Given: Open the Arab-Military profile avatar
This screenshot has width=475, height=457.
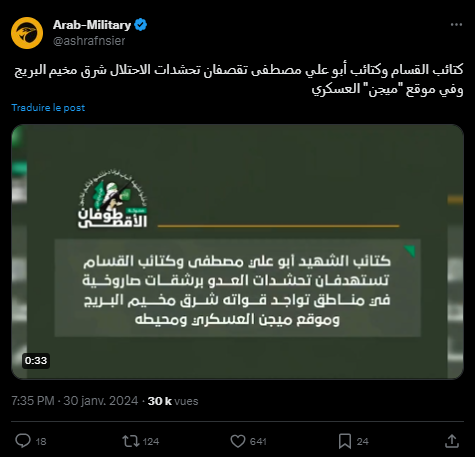Looking at the screenshot, I should click(27, 33).
